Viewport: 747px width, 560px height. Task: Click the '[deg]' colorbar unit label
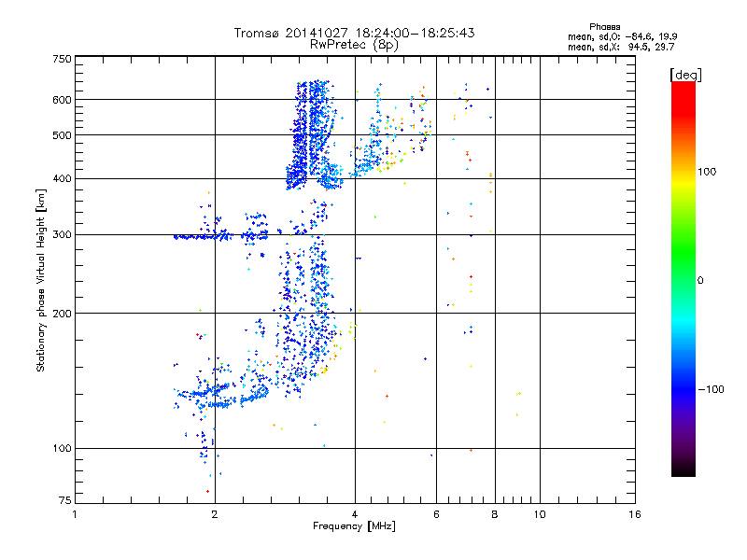click(685, 75)
